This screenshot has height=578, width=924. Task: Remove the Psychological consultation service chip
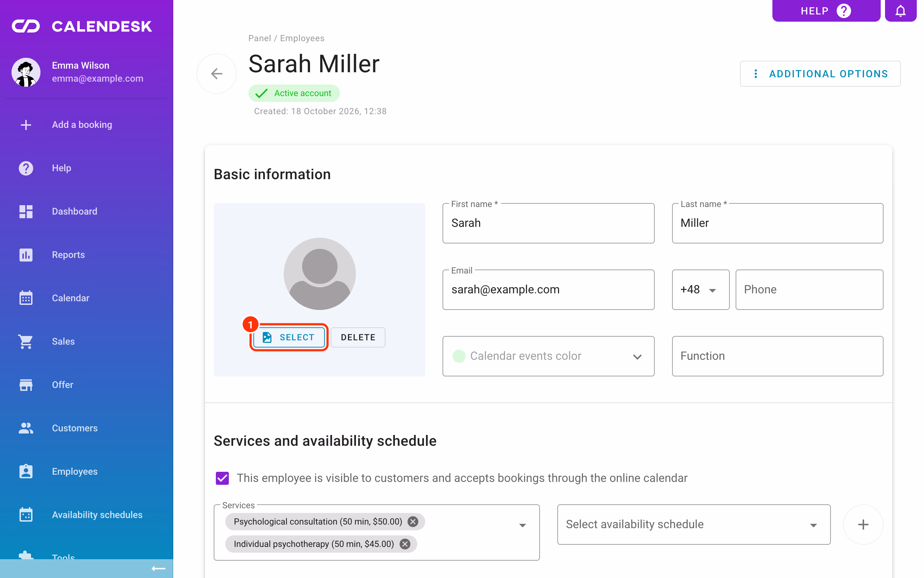[x=413, y=521]
